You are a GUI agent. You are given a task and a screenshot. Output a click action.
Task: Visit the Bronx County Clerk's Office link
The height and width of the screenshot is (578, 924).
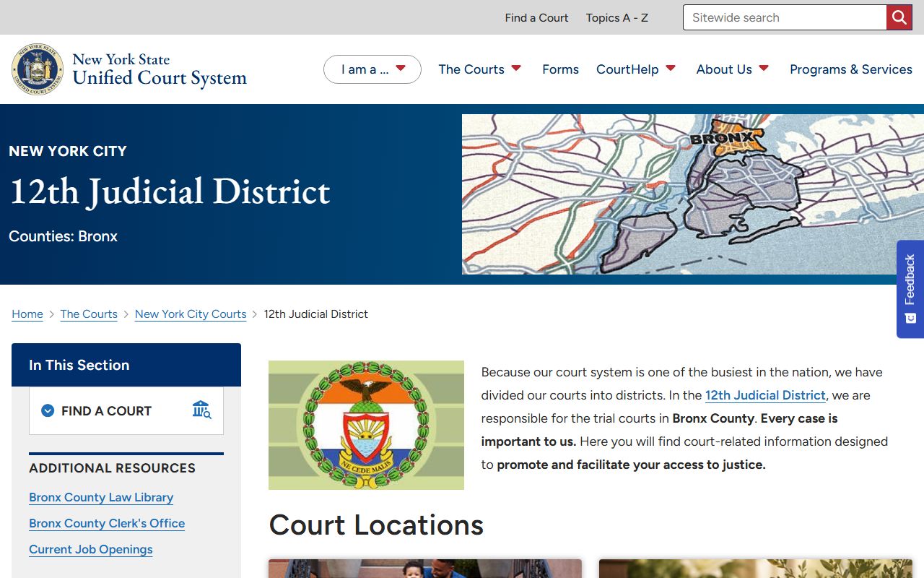click(x=107, y=523)
